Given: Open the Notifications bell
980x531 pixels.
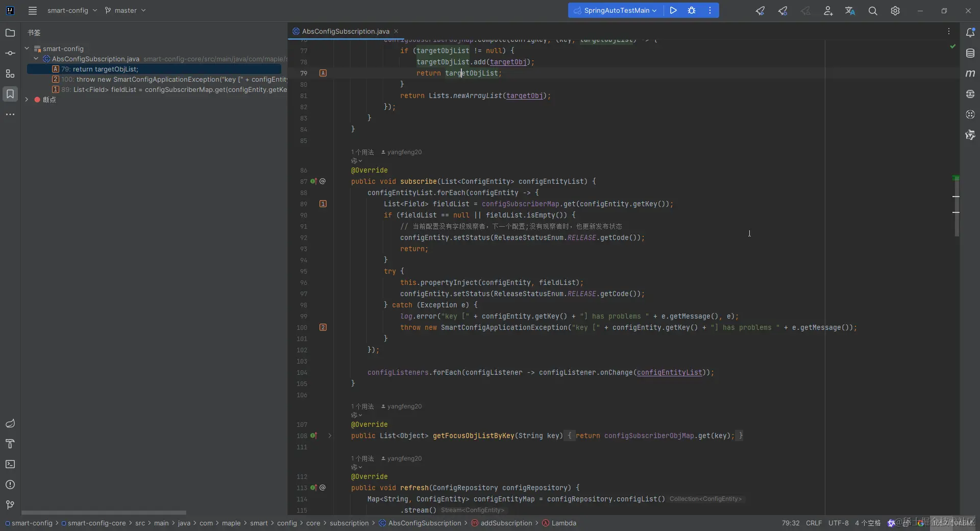Looking at the screenshot, I should click(970, 33).
